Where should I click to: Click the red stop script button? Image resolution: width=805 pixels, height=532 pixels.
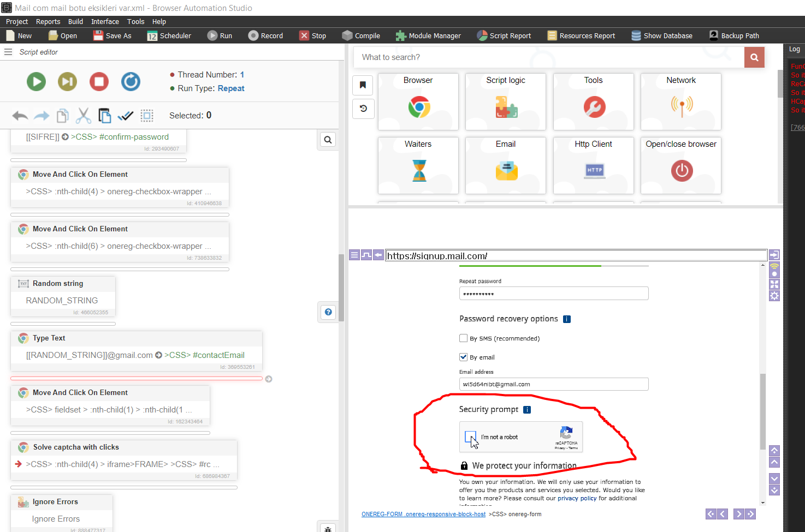[x=99, y=82]
